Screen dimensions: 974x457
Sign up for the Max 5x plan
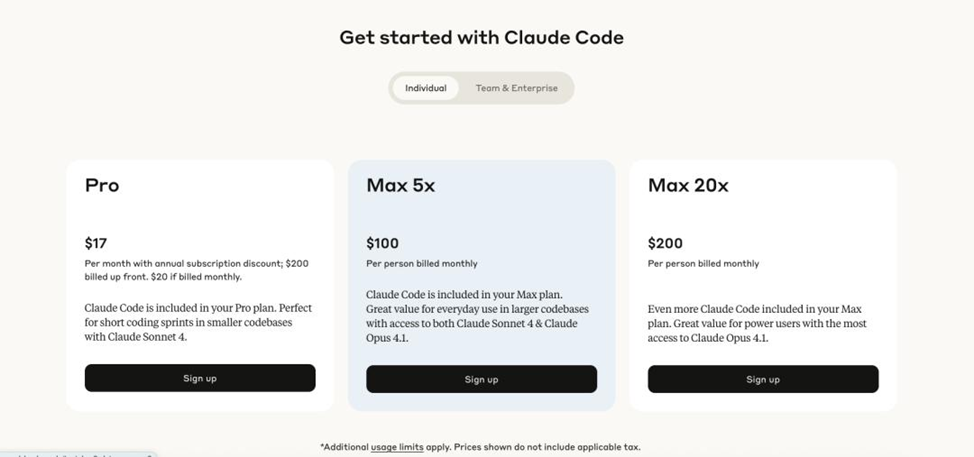(481, 379)
